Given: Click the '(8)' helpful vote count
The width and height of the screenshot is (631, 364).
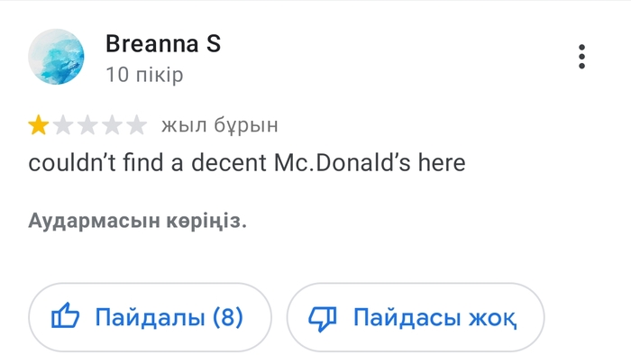Looking at the screenshot, I should (x=227, y=317).
